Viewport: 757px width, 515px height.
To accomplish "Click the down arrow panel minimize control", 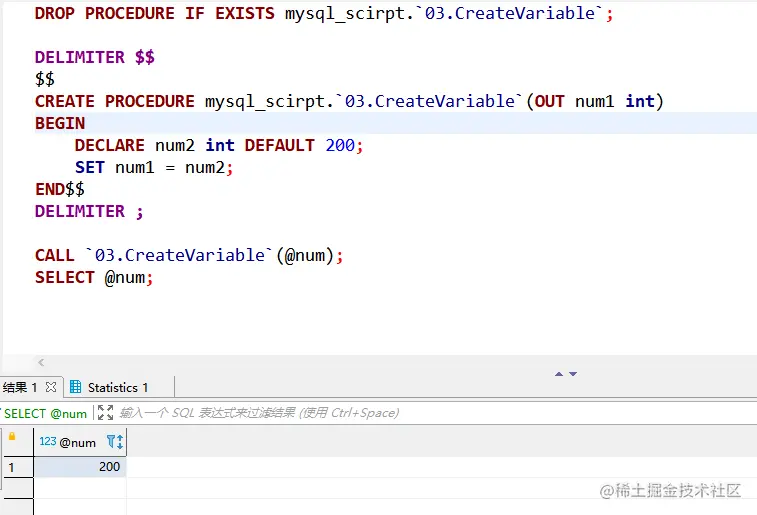I will click(x=573, y=374).
